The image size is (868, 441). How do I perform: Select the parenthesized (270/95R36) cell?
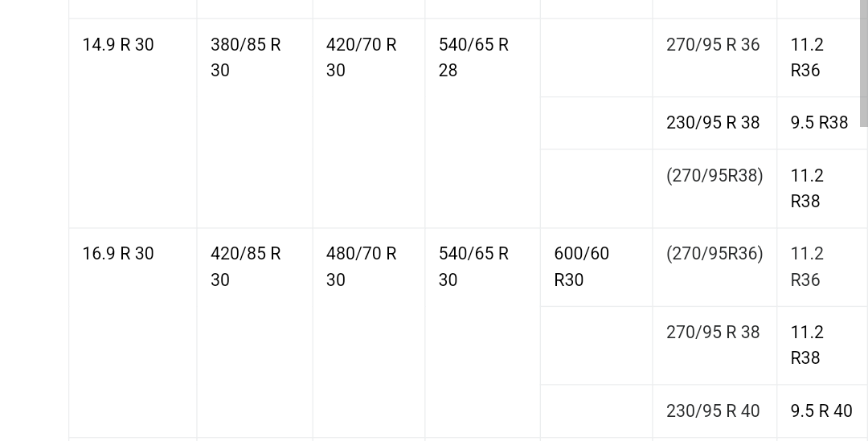[714, 254]
